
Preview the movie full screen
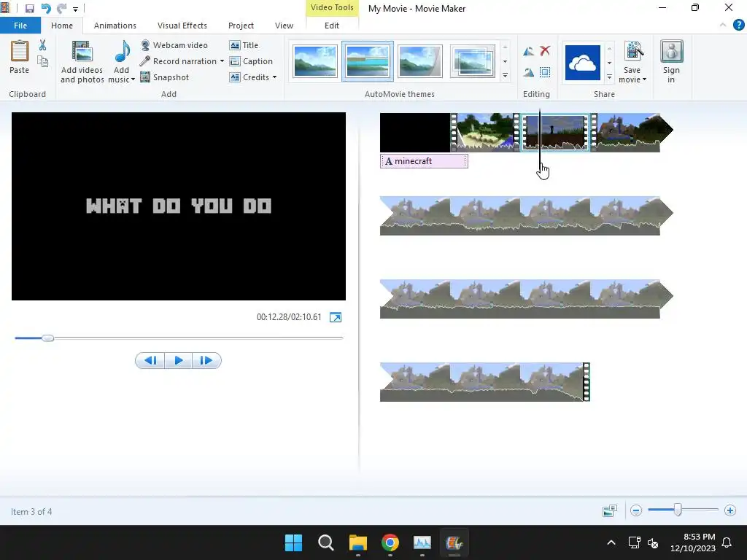pos(336,317)
